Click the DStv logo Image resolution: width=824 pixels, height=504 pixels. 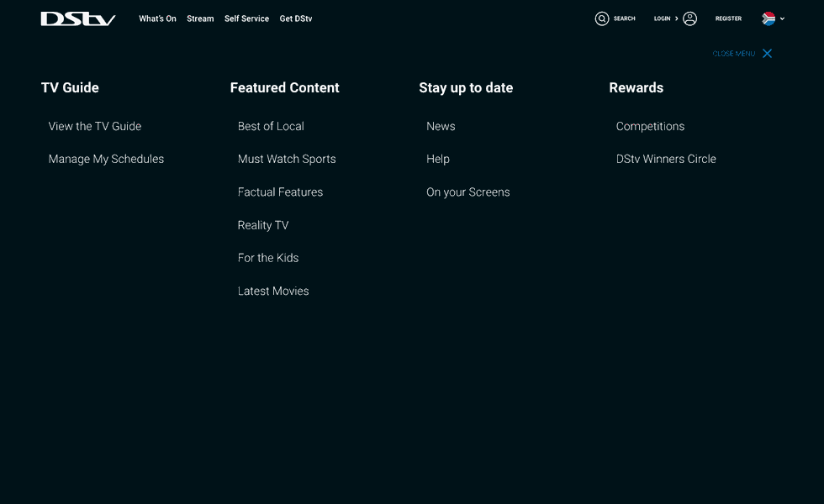click(77, 18)
